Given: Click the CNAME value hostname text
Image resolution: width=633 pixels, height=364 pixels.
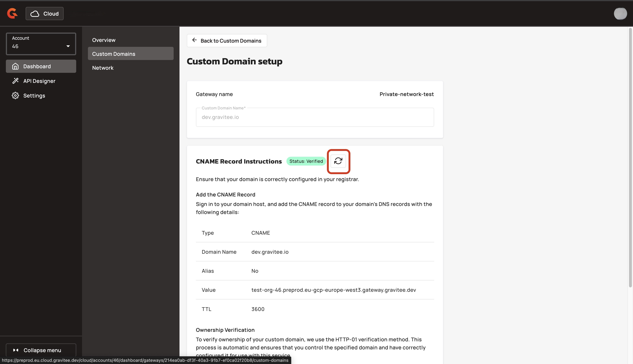Looking at the screenshot, I should pyautogui.click(x=333, y=290).
